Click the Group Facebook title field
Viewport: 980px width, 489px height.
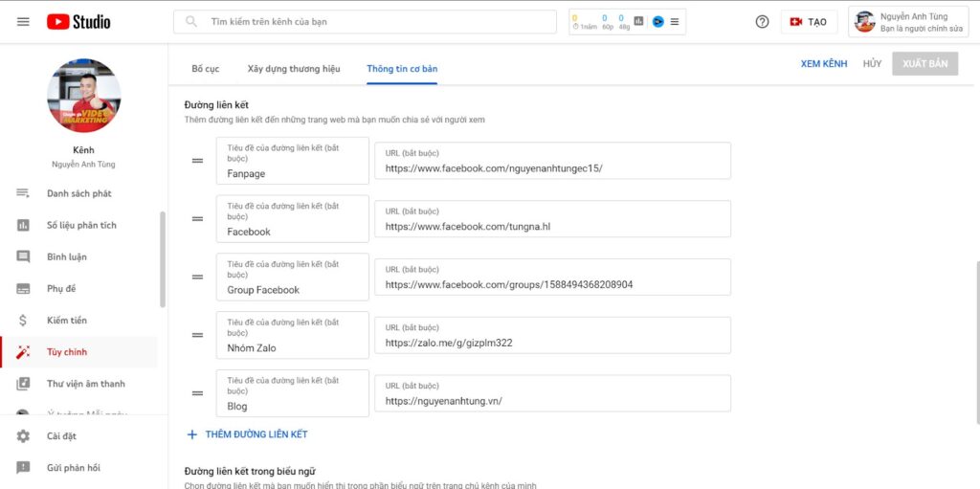(293, 277)
